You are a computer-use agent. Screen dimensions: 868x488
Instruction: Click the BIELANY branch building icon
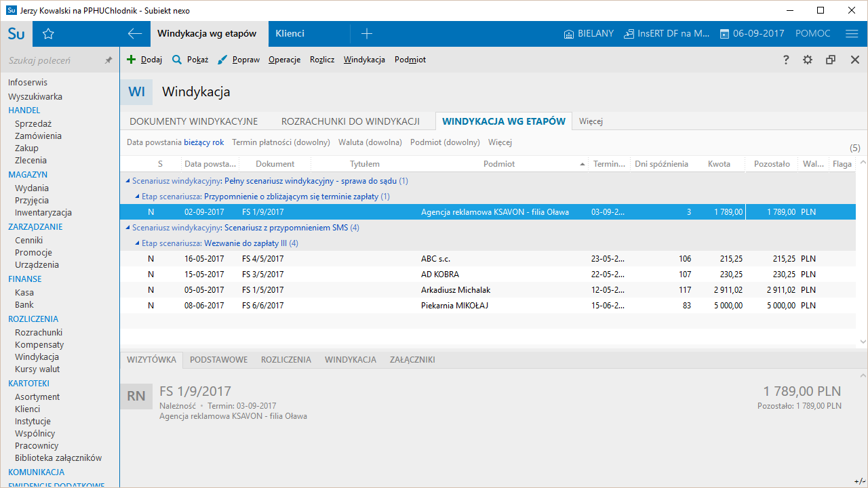(x=568, y=34)
